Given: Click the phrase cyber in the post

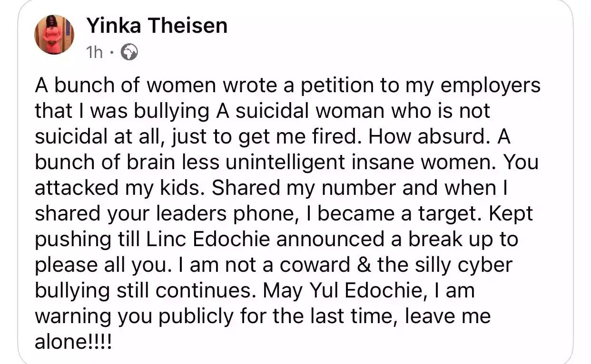Looking at the screenshot, I should [x=487, y=265].
